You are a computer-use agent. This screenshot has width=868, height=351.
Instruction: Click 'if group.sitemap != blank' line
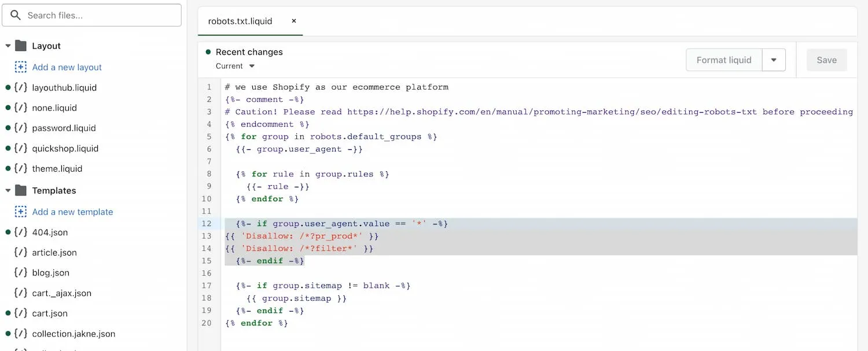point(323,286)
